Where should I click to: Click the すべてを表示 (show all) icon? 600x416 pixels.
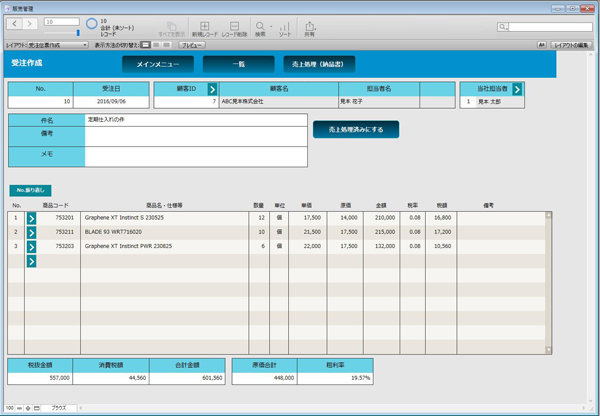(x=171, y=26)
